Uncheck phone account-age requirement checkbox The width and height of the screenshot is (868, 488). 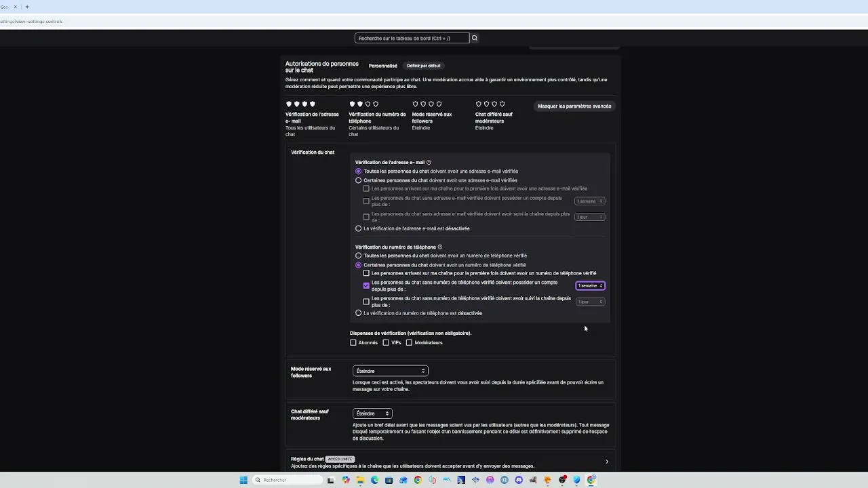[366, 285]
